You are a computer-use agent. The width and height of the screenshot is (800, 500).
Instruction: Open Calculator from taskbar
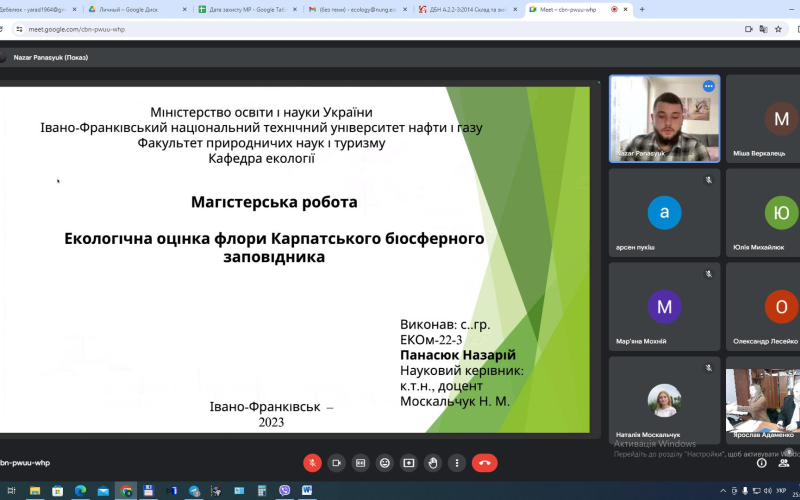tap(262, 491)
